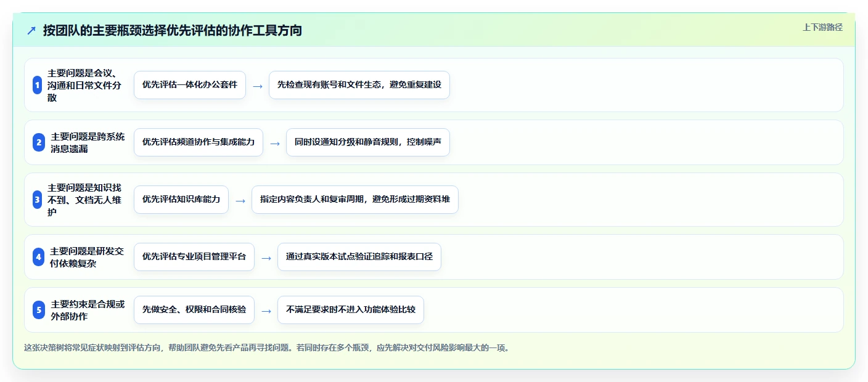868x382 pixels.
Task: Select 同时设通知分级和静音规则，控制噪声 box
Action: 368,142
